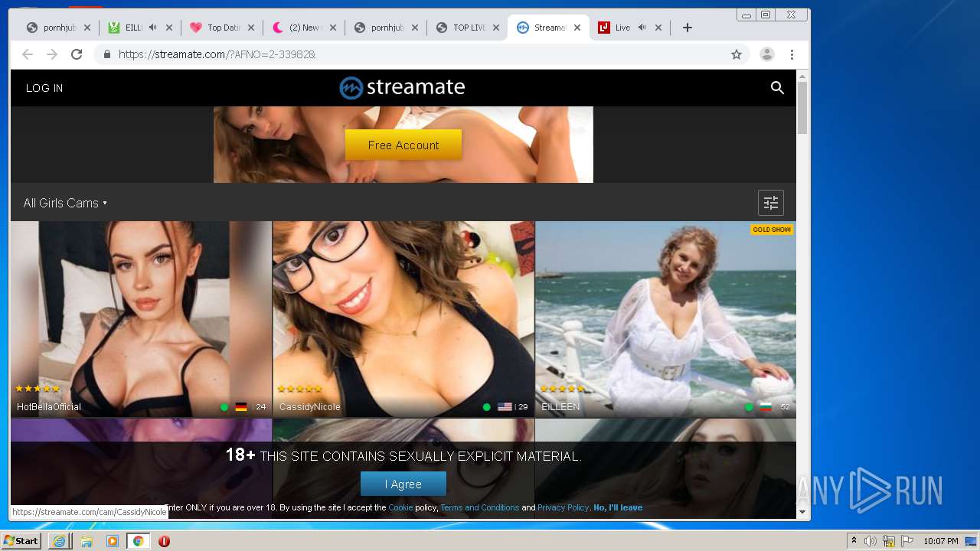This screenshot has width=980, height=551.
Task: Open media player taskbar icon
Action: 113,541
